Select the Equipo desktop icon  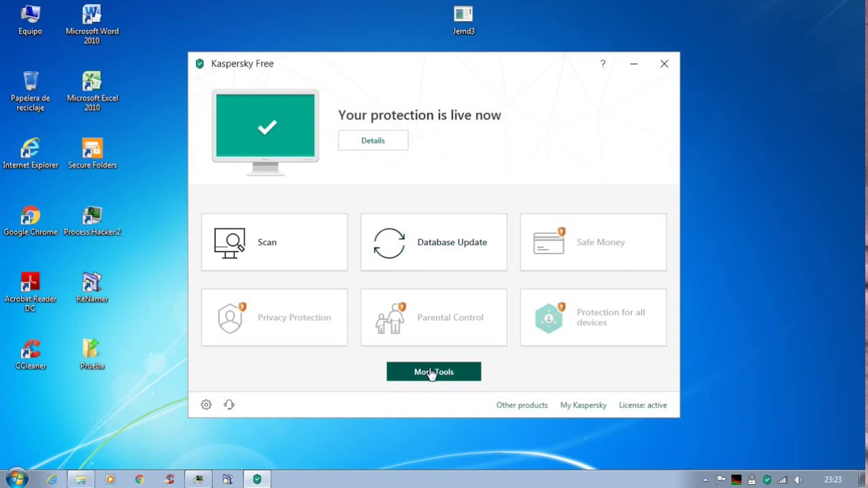[x=31, y=20]
